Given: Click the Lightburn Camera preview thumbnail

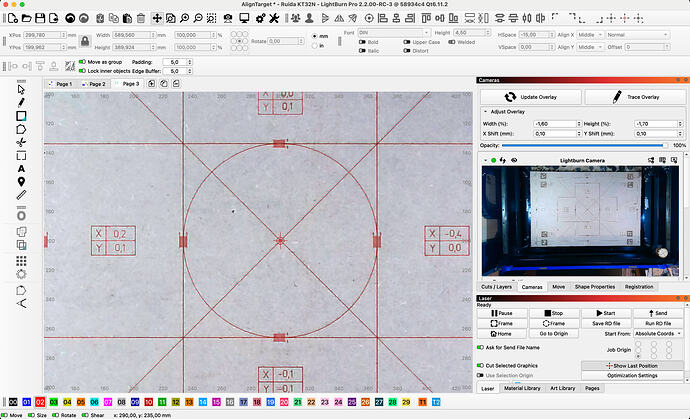Looking at the screenshot, I should pos(580,221).
